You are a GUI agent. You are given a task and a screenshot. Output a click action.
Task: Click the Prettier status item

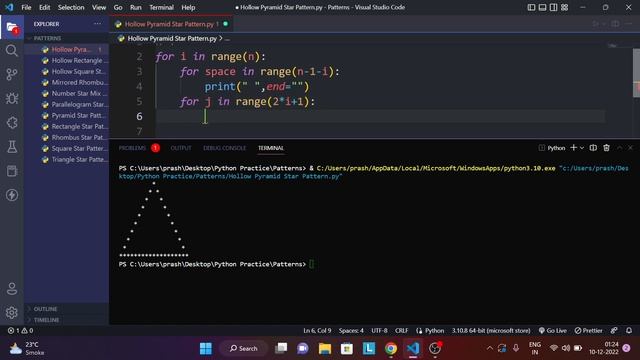coord(588,330)
